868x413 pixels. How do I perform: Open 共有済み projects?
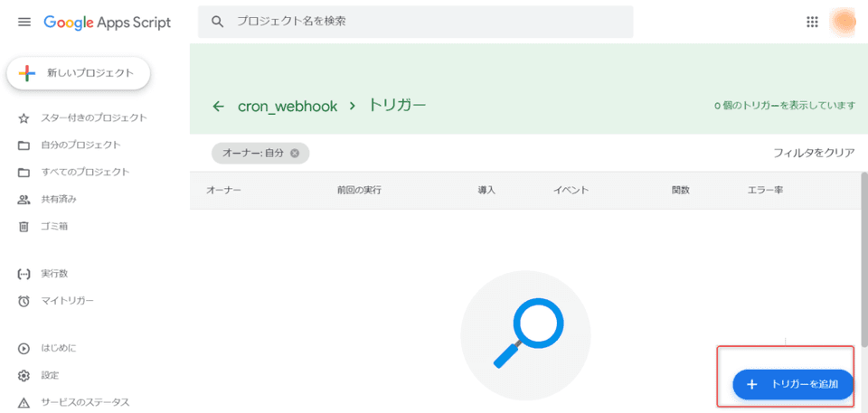(x=59, y=199)
